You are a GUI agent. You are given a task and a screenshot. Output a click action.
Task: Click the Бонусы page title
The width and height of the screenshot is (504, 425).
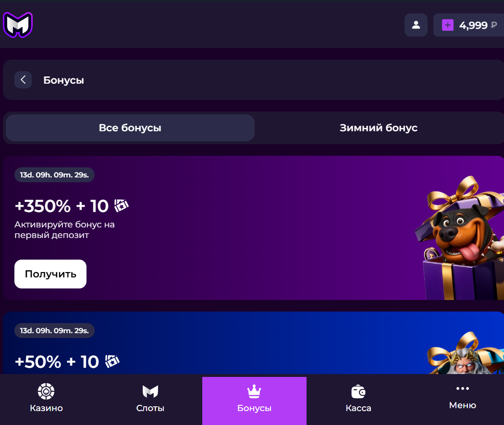(63, 80)
